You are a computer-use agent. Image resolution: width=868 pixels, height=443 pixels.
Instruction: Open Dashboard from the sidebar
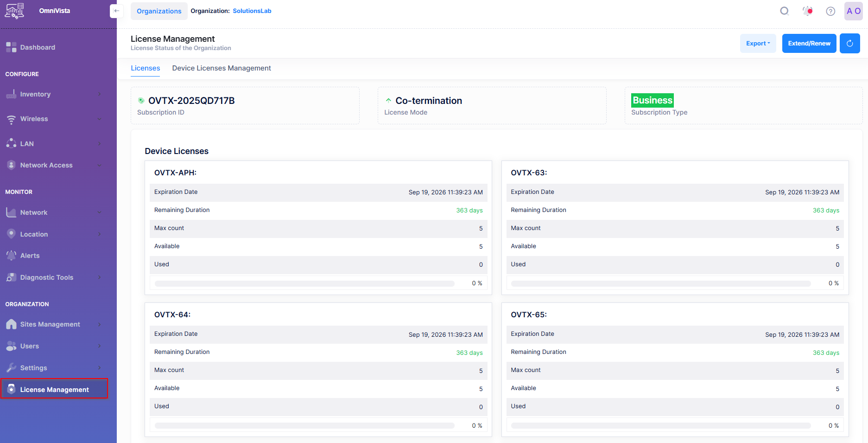point(37,47)
